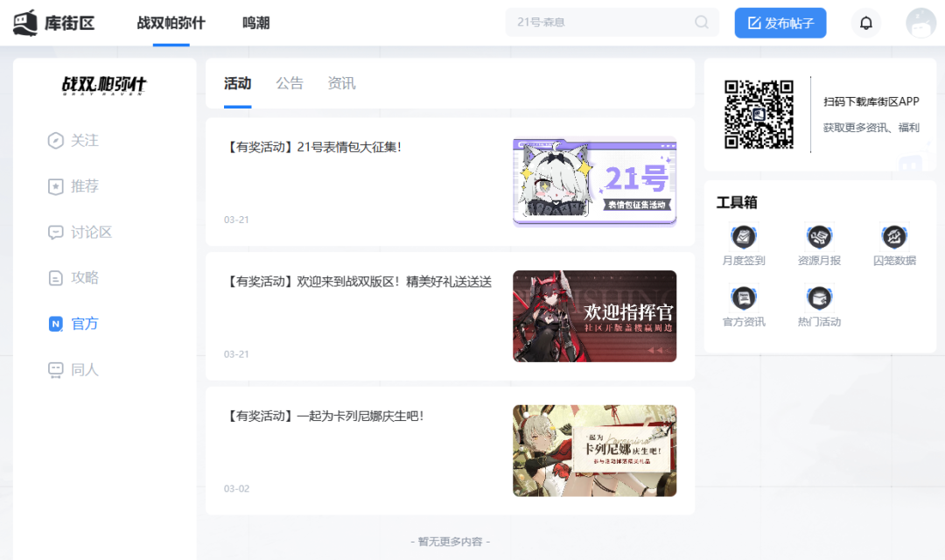Click the 库街区 site name text
Image resolution: width=945 pixels, height=560 pixels.
[x=69, y=23]
